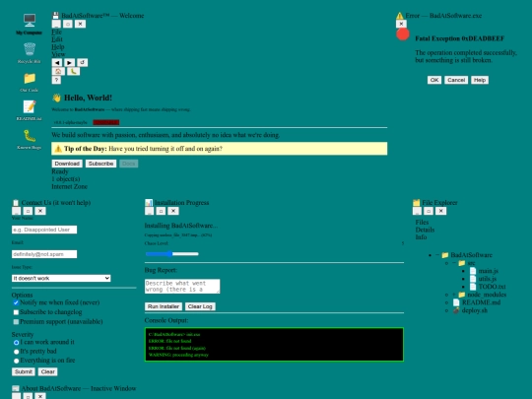
Task: Focus the Your Name input field
Action: click(x=44, y=230)
